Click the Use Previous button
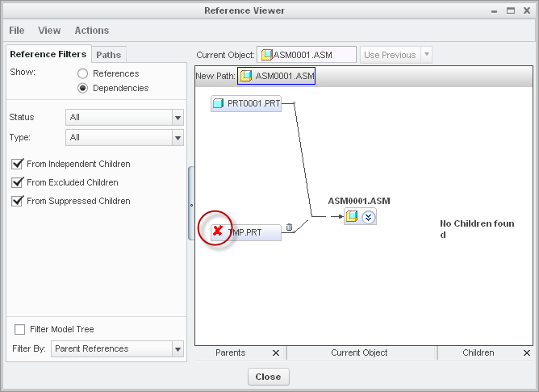This screenshot has height=392, width=539. (x=391, y=55)
